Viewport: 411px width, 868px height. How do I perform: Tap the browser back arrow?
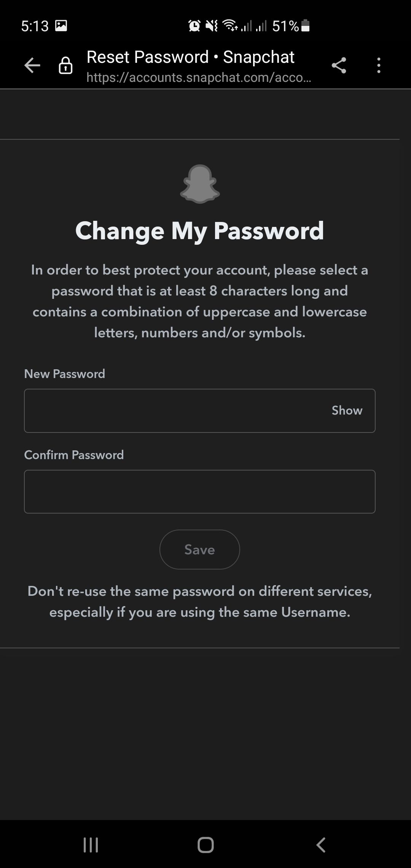pyautogui.click(x=32, y=65)
